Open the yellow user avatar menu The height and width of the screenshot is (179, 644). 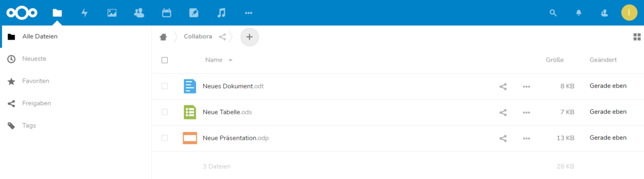pyautogui.click(x=629, y=13)
